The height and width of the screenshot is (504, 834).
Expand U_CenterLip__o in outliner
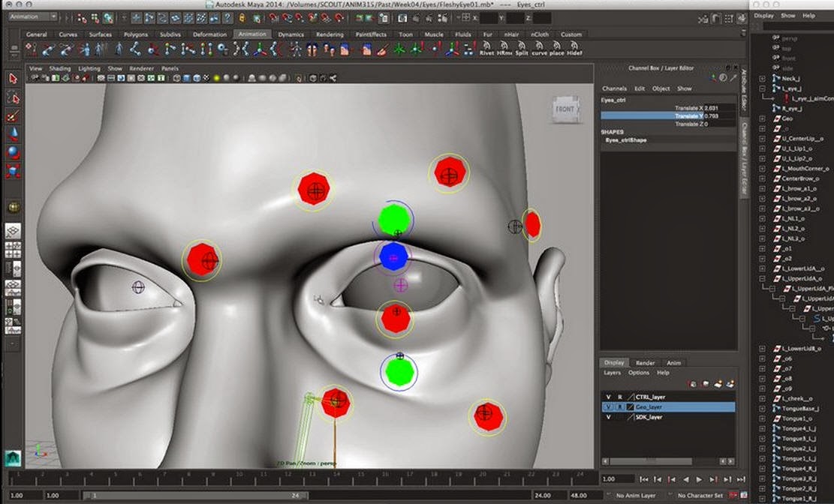pyautogui.click(x=762, y=139)
